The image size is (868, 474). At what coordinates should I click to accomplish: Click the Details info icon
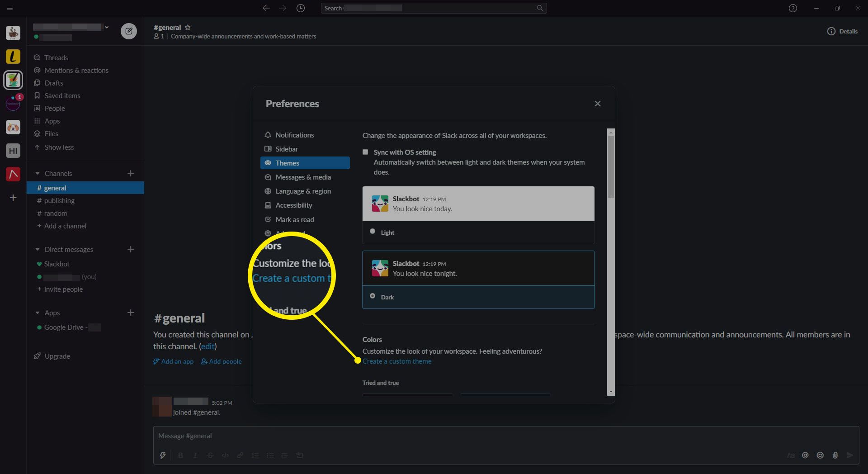click(x=831, y=31)
